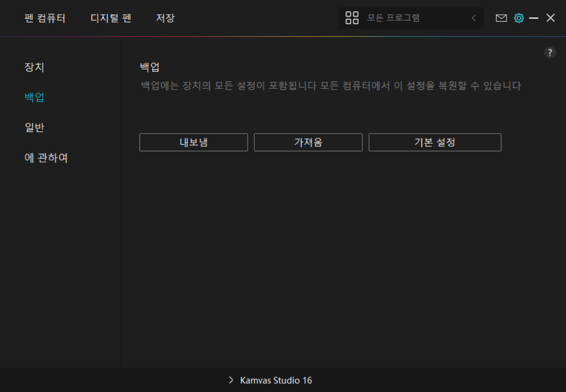The image size is (566, 392).
Task: Switch to the 디지털 펜 tab
Action: point(111,18)
